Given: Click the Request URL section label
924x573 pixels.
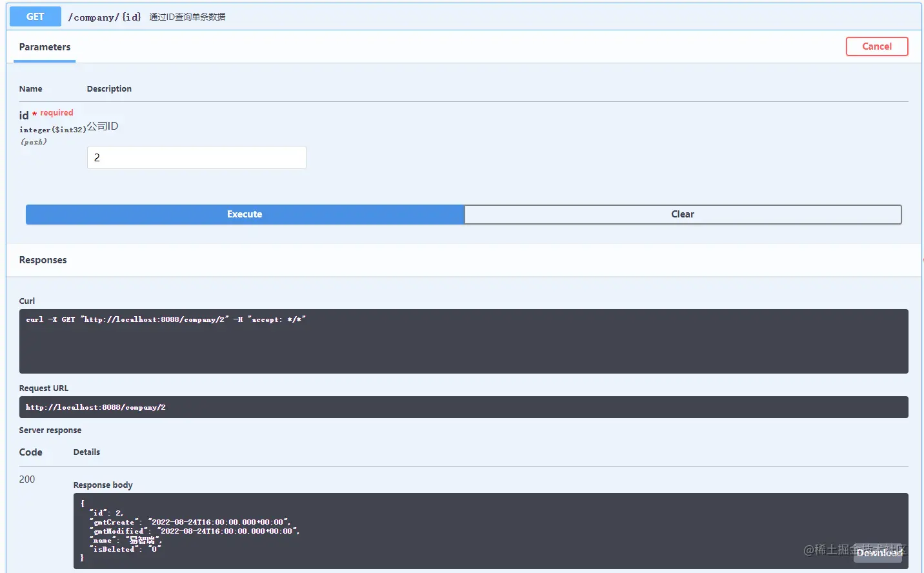Looking at the screenshot, I should click(44, 388).
